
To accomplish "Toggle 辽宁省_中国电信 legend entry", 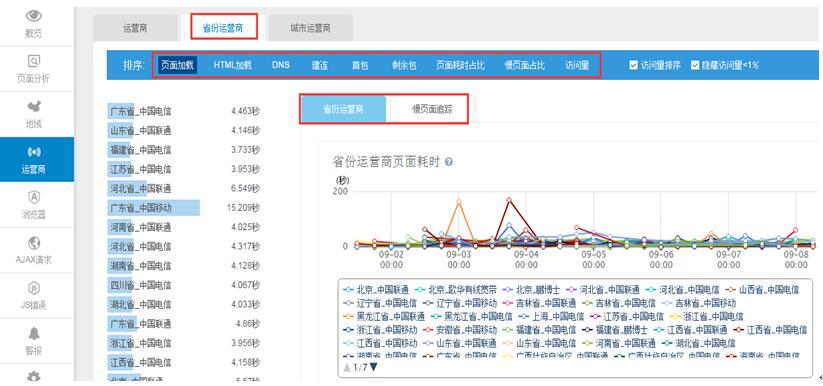I will point(380,304).
